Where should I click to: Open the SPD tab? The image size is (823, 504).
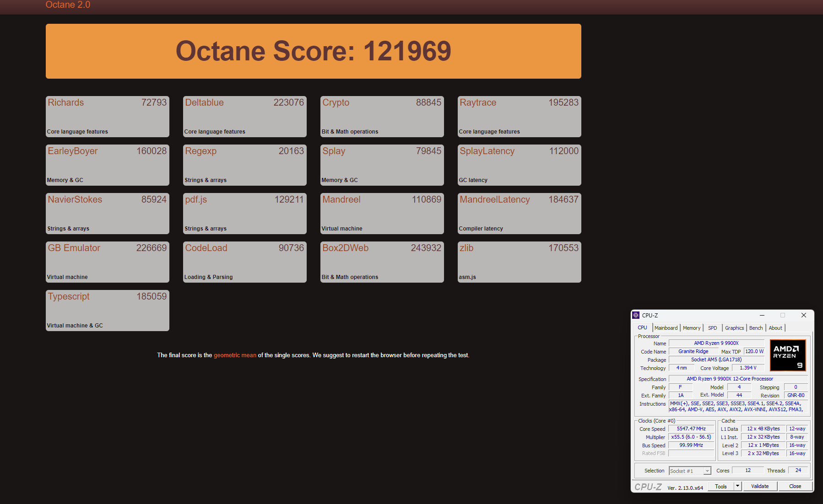(712, 328)
